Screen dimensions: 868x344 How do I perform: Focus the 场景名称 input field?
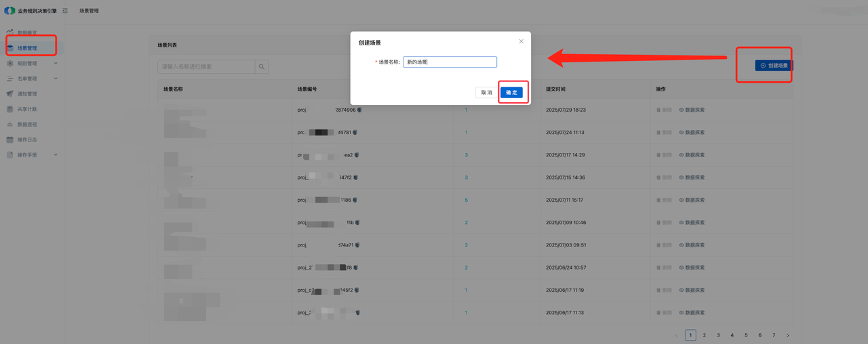pyautogui.click(x=450, y=62)
